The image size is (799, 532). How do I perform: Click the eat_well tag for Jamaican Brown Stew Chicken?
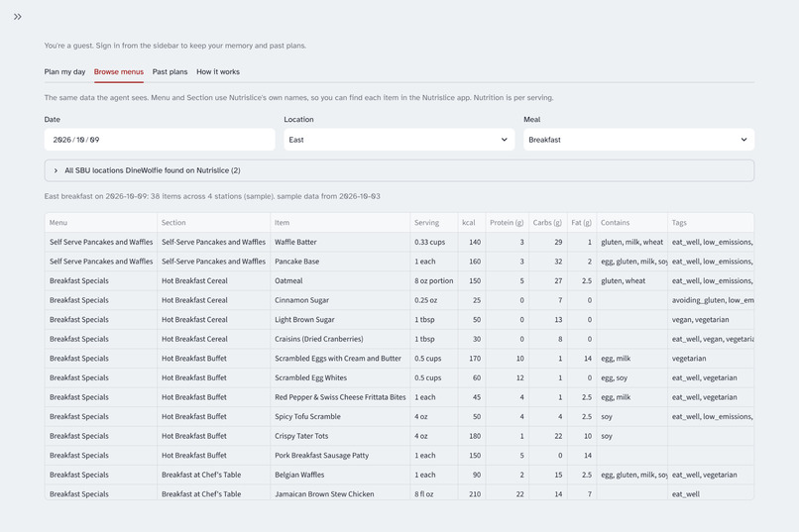click(x=711, y=492)
